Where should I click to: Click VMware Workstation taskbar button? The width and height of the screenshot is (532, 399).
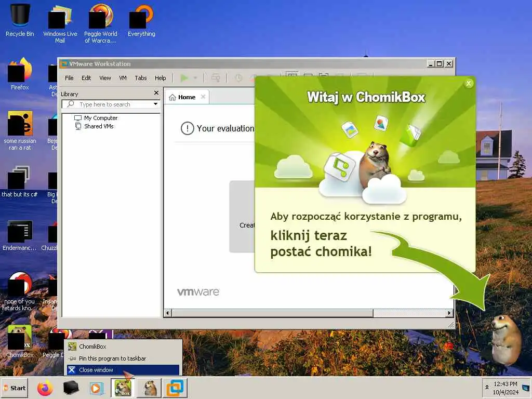[176, 388]
